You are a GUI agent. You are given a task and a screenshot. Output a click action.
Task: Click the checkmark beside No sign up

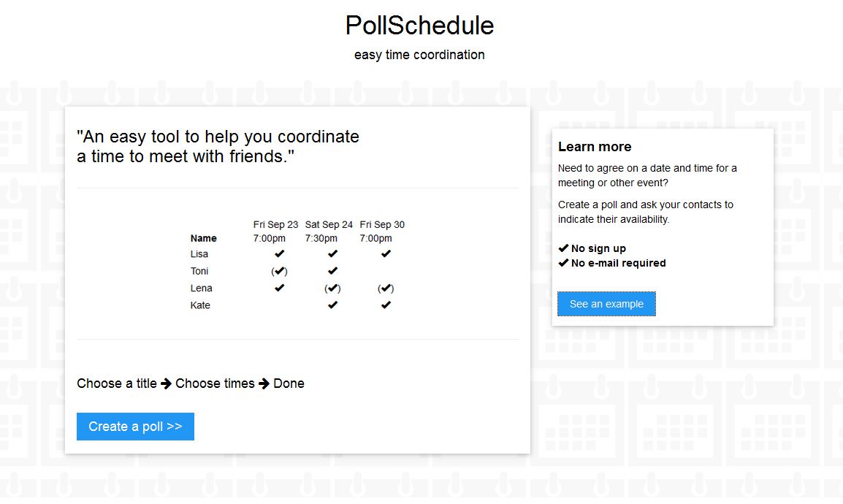(563, 248)
